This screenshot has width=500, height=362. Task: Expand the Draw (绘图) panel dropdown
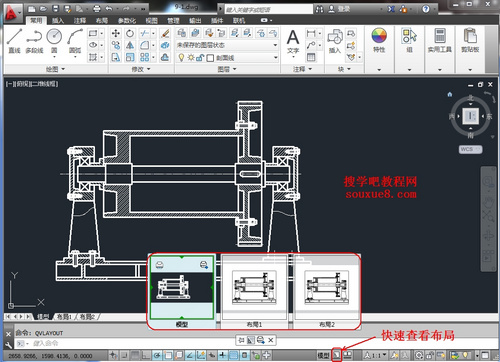point(55,69)
